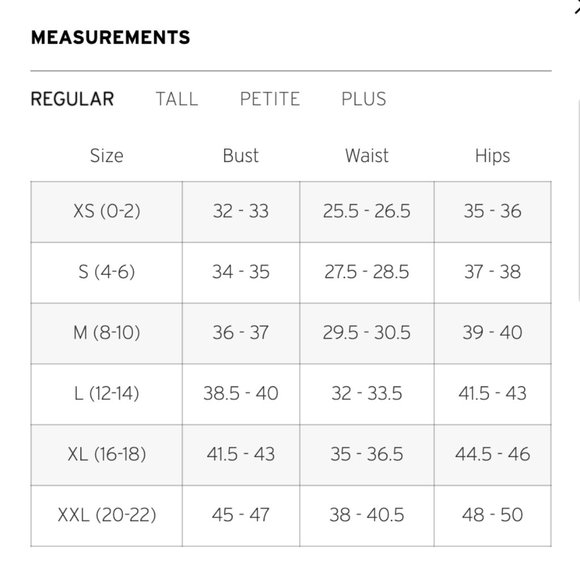
Task: Click the 45 - 47 bust value
Action: [241, 515]
